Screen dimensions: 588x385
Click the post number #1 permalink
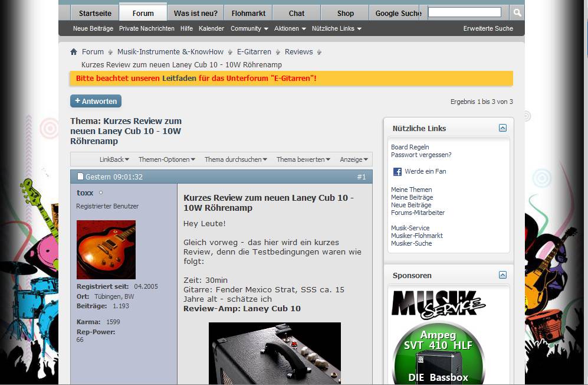pyautogui.click(x=361, y=177)
